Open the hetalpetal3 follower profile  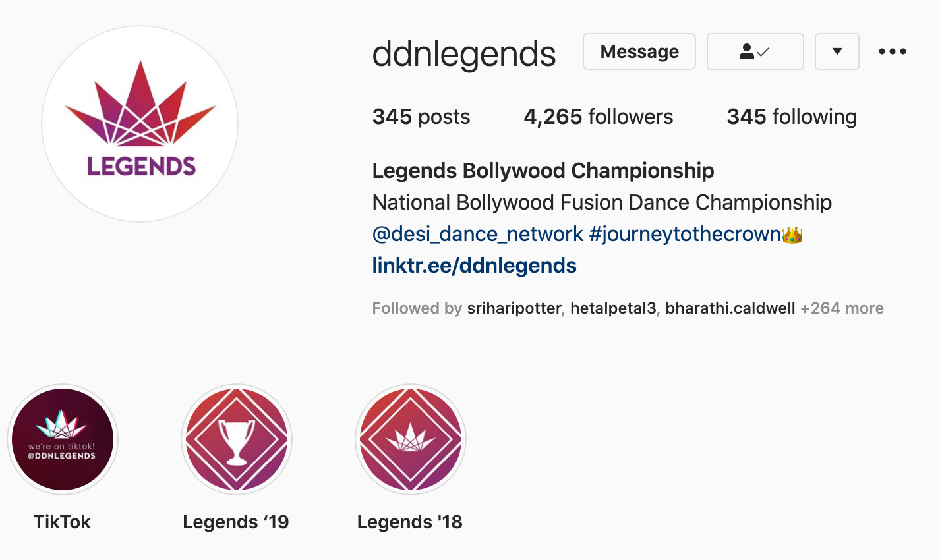pyautogui.click(x=613, y=308)
